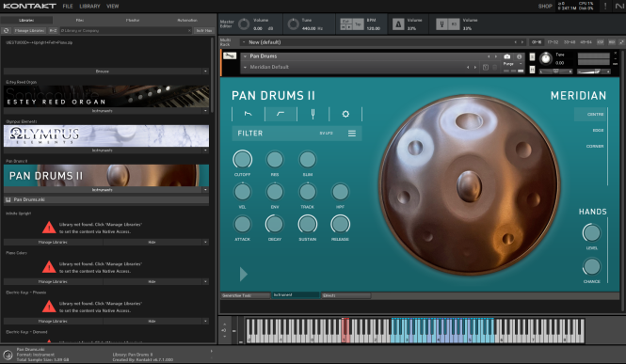Viewport: 626px width, 364px height.
Task: Expand the Pan Drums II Instruments dropdown
Action: 205,190
